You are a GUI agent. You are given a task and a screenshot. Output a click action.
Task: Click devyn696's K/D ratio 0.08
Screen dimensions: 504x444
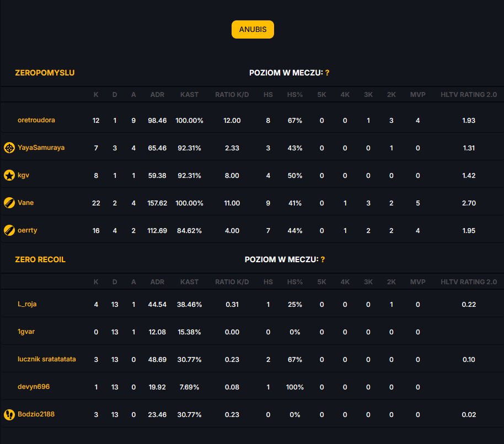[232, 387]
